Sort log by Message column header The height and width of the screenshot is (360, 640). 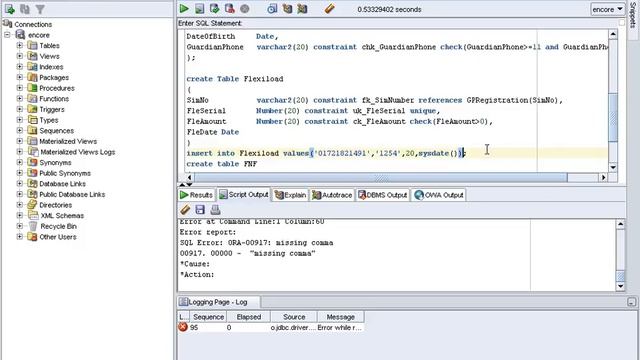[340, 317]
